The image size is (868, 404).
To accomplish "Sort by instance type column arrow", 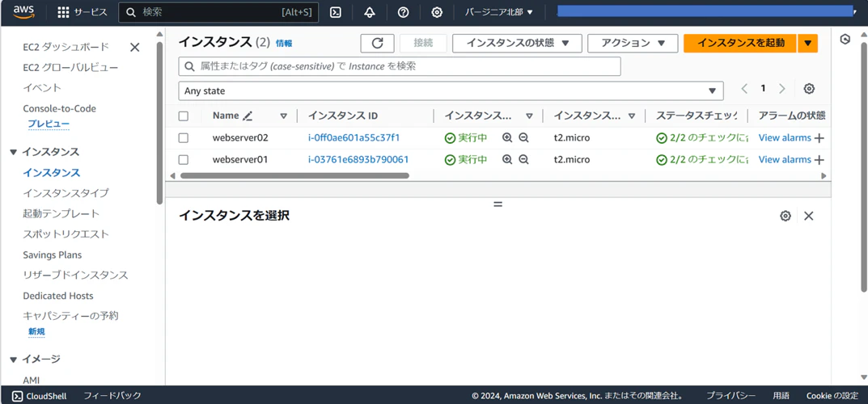I will pyautogui.click(x=632, y=116).
